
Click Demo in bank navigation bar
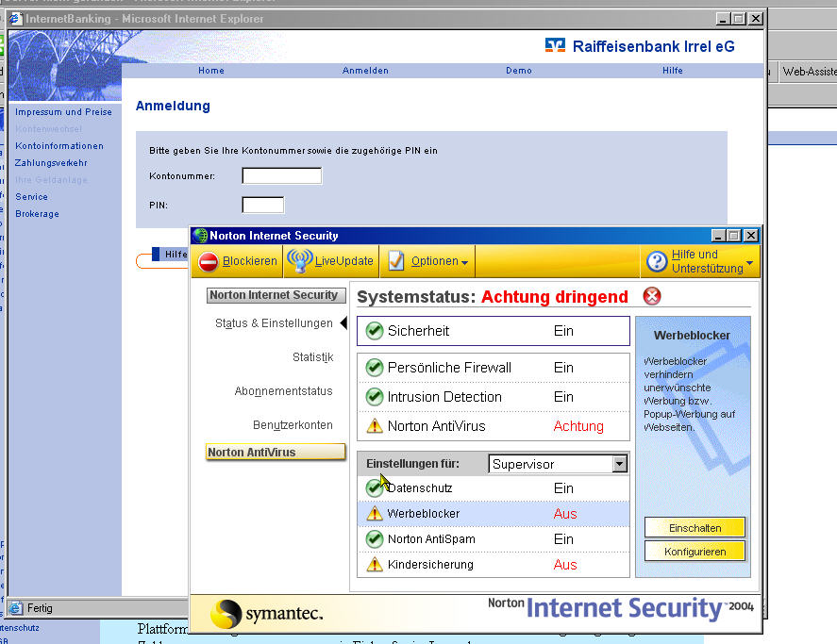pos(519,71)
